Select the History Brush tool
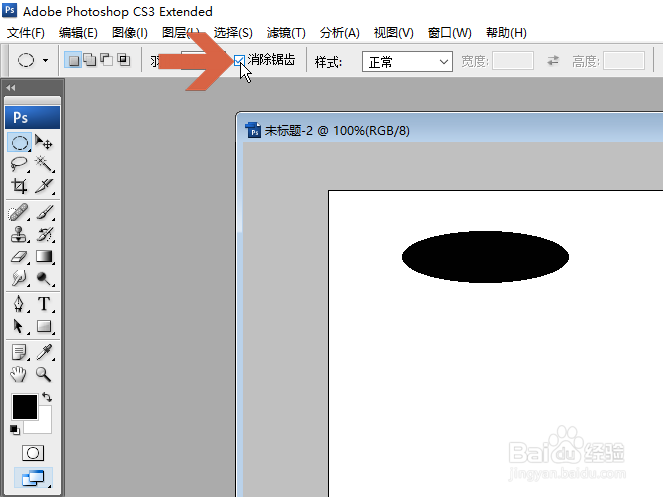This screenshot has height=497, width=663. (44, 234)
